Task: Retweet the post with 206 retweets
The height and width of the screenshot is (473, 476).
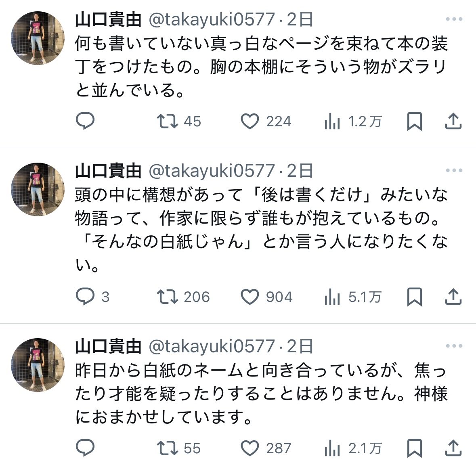Action: (167, 297)
